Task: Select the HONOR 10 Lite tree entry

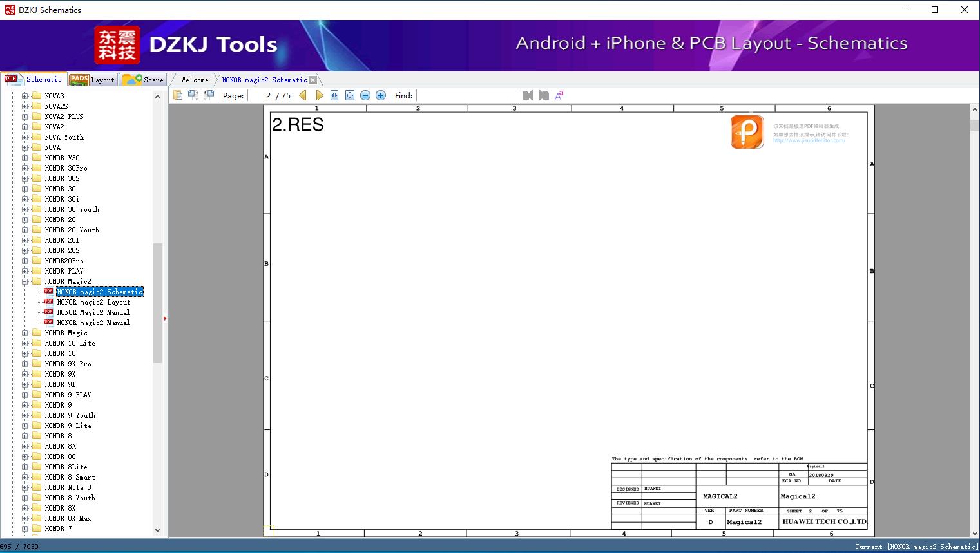Action: click(x=70, y=343)
